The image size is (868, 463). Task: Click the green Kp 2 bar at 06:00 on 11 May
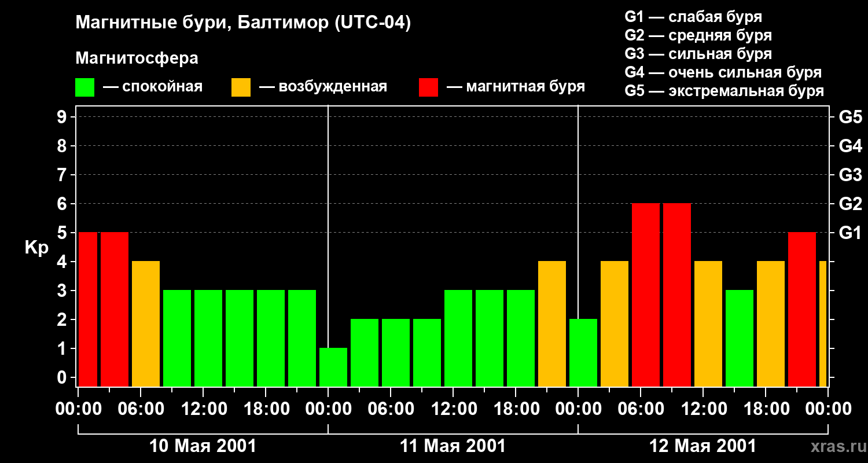coord(396,352)
